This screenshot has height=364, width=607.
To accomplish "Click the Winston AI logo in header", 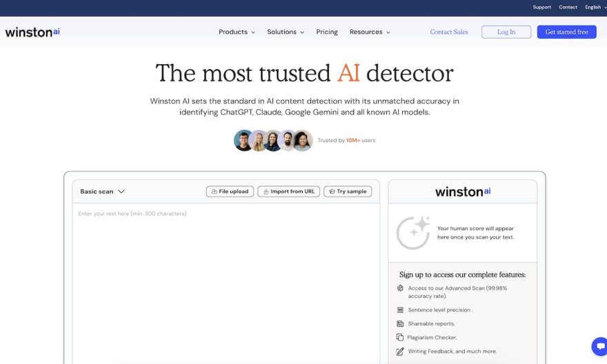I will (x=32, y=32).
